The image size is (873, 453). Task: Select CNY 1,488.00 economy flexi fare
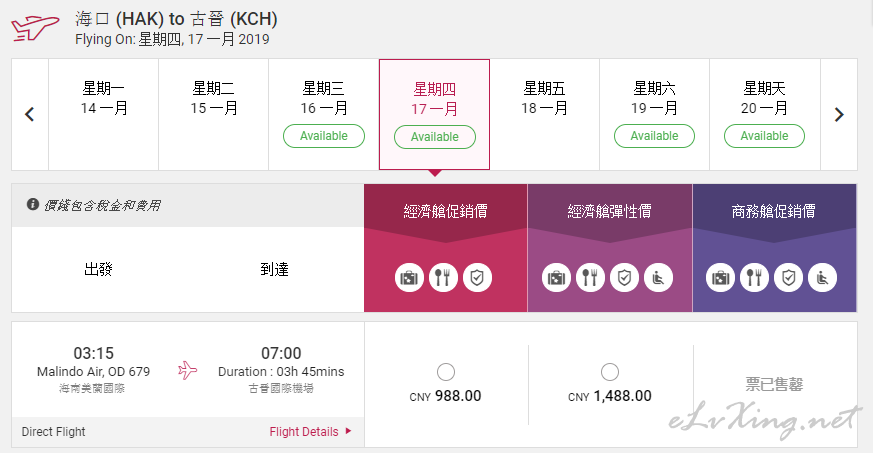[610, 372]
